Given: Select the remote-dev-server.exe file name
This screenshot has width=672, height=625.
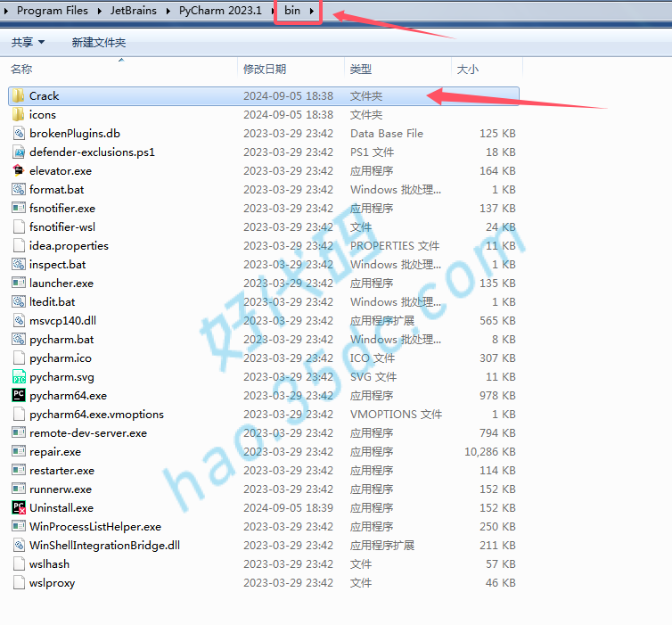Looking at the screenshot, I should pos(88,432).
